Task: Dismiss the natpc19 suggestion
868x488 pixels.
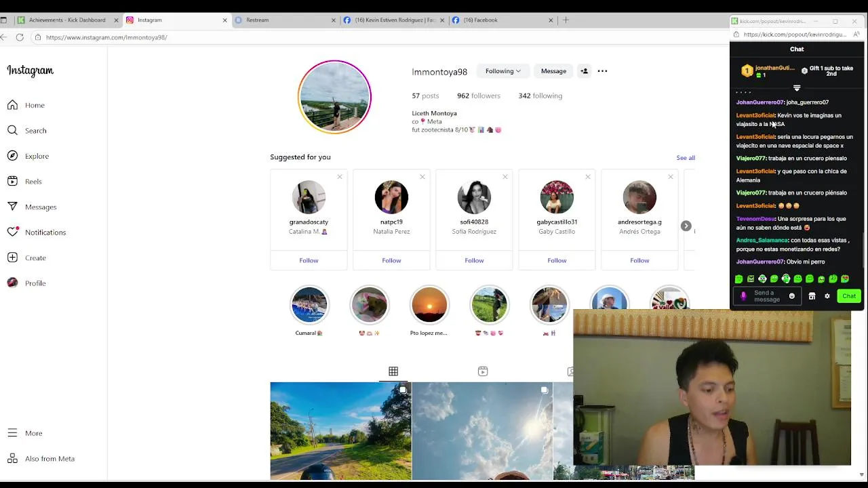Action: pyautogui.click(x=422, y=177)
